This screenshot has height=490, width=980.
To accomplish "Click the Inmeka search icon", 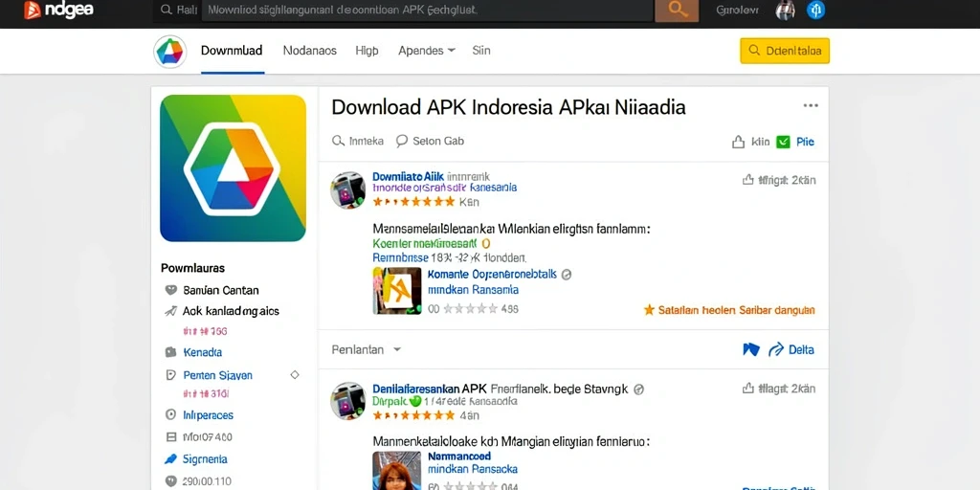I will (338, 141).
